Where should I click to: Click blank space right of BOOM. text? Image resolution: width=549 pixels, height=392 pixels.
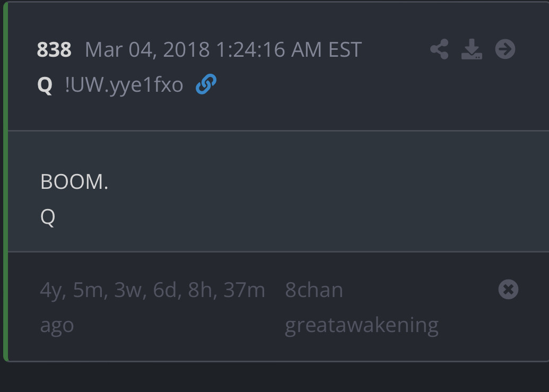318,182
